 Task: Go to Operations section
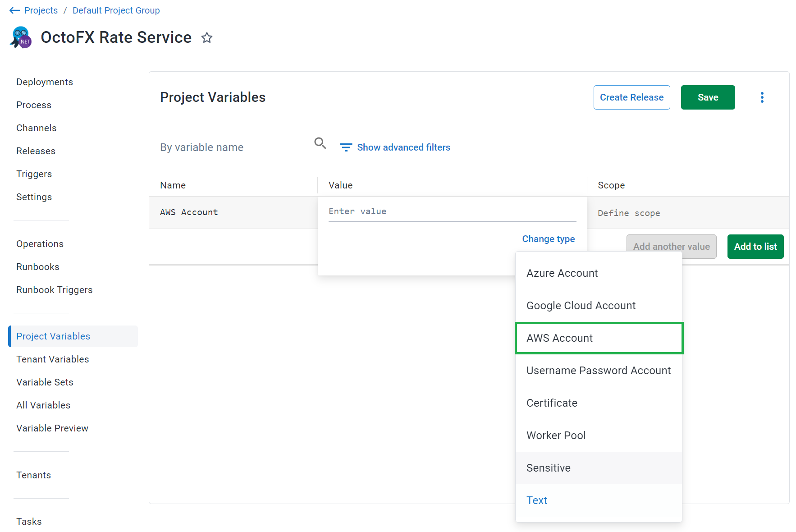40,244
